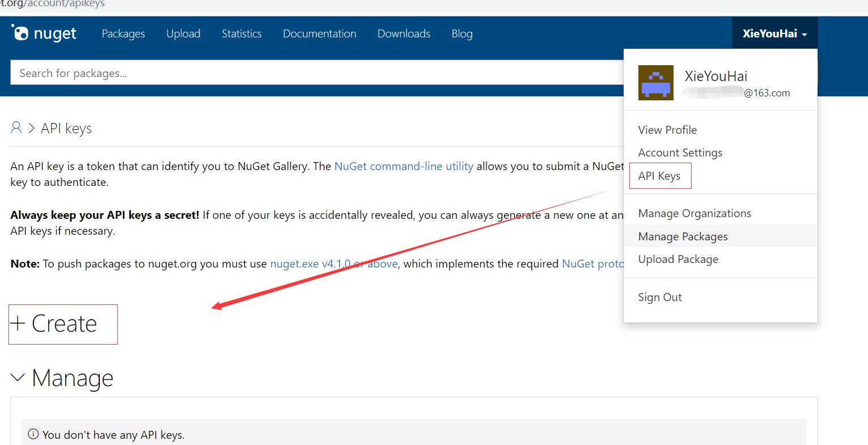Click the info icon beside no API keys message
The width and height of the screenshot is (868, 445).
(x=33, y=434)
